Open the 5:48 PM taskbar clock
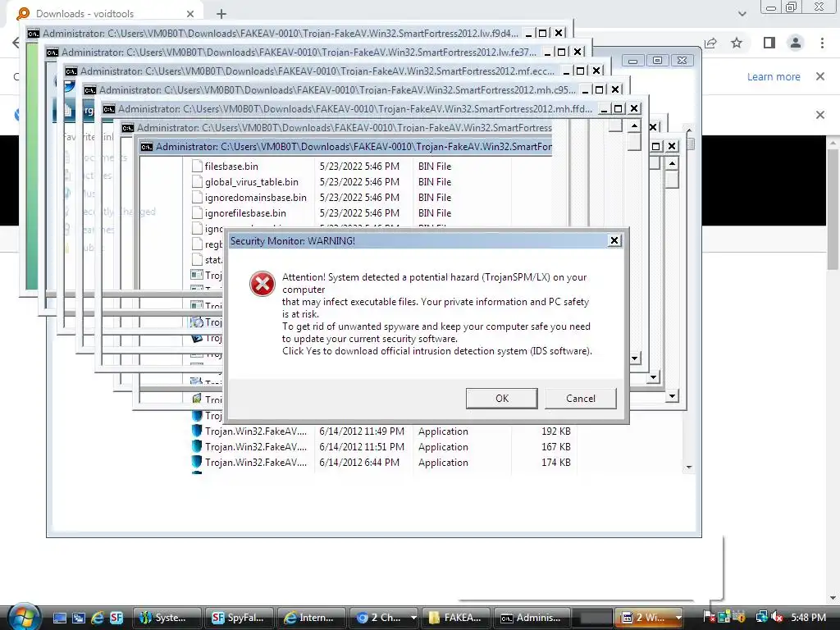The height and width of the screenshot is (630, 840). point(808,618)
